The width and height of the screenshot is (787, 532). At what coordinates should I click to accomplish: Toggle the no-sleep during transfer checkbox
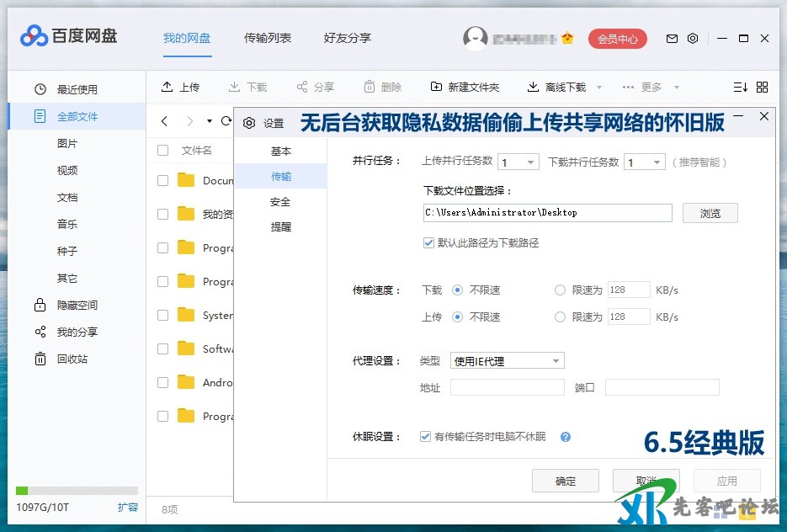(426, 437)
